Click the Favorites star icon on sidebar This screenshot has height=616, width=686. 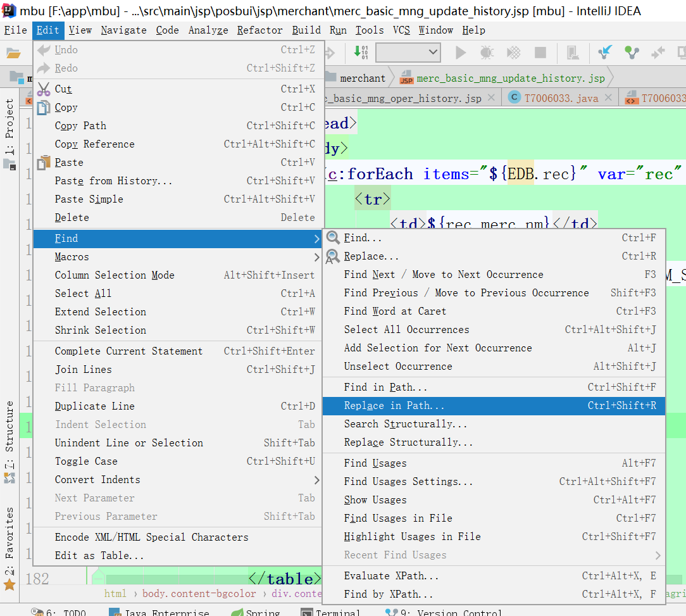coord(9,585)
